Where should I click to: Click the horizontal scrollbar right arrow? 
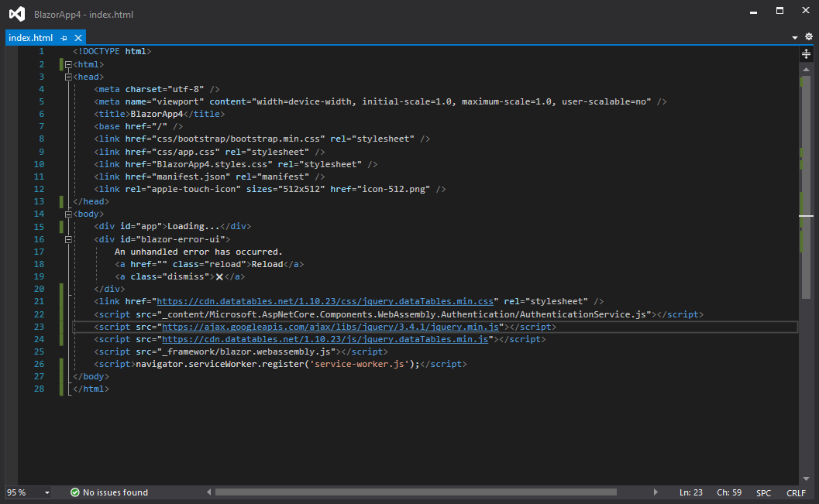click(656, 492)
